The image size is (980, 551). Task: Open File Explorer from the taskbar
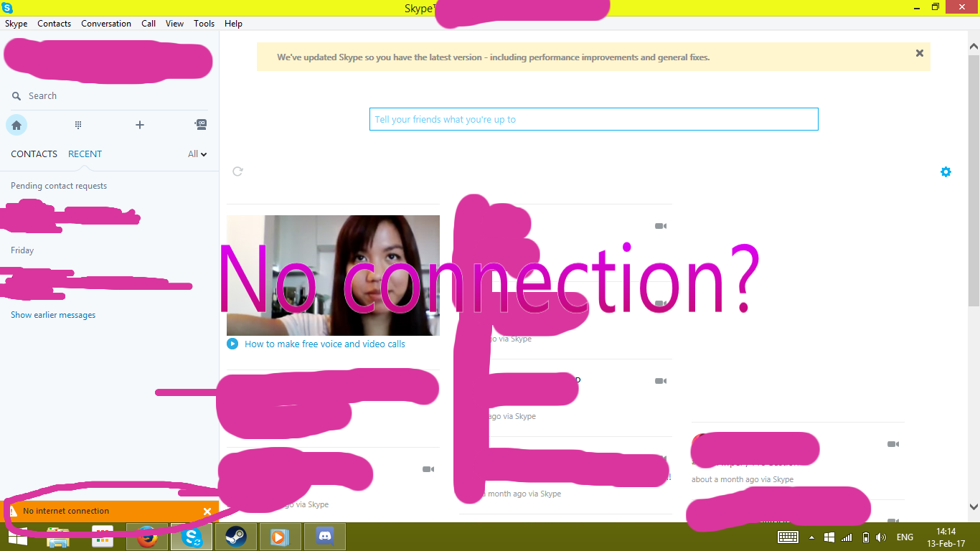(x=58, y=537)
